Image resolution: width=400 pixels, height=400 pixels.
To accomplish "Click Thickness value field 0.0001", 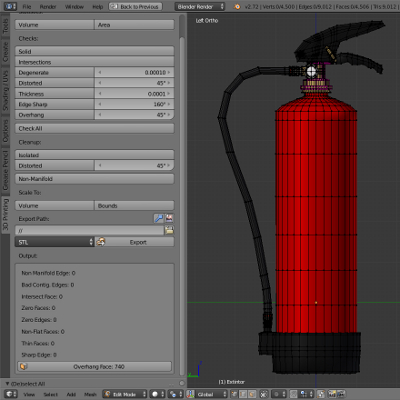I will click(134, 94).
